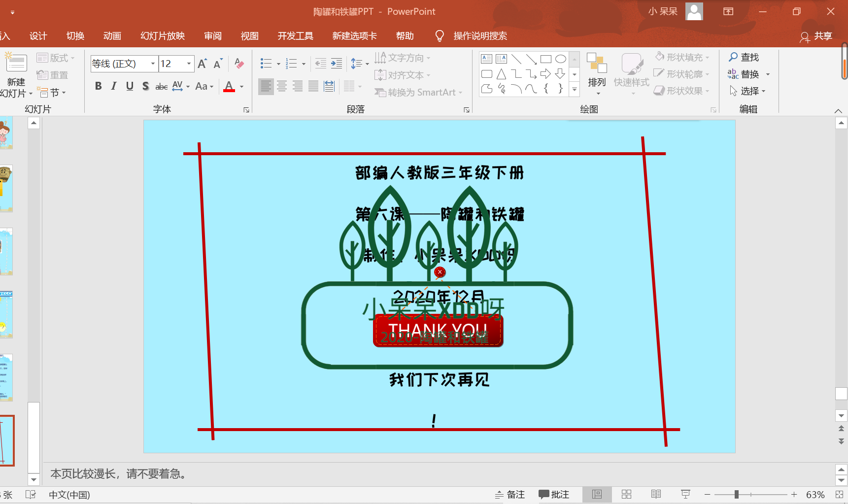The width and height of the screenshot is (848, 504).
Task: Open line spacing dropdown
Action: tap(360, 64)
